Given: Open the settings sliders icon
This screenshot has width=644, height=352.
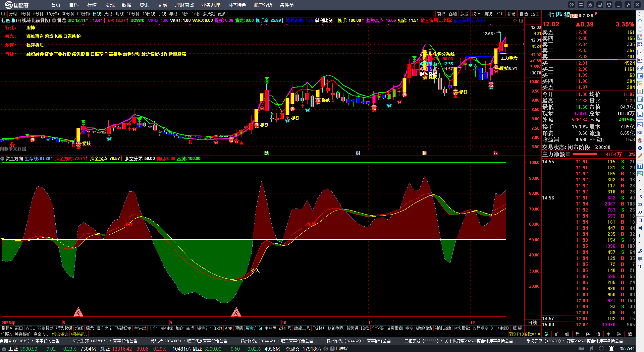Looking at the screenshot, I should [581, 5].
